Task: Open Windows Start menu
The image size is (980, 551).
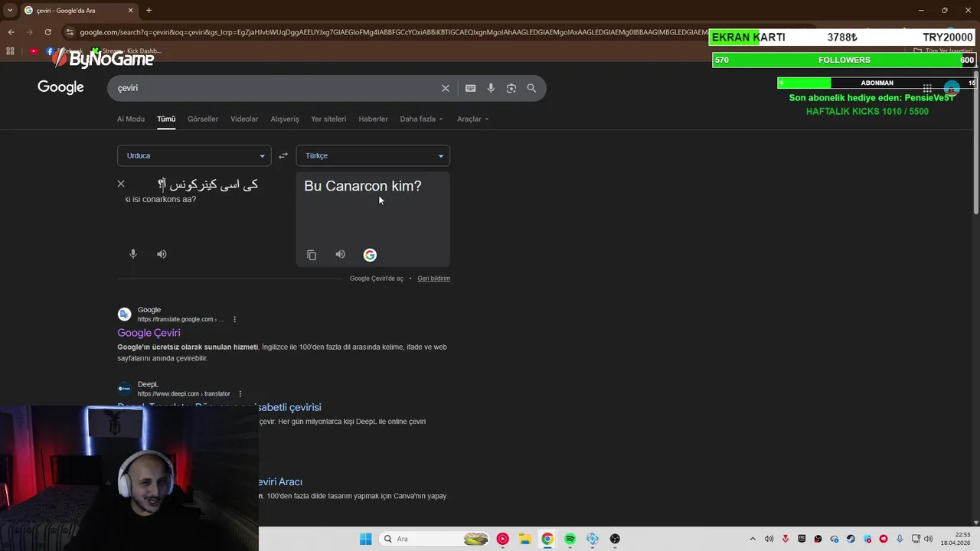Action: pyautogui.click(x=366, y=539)
